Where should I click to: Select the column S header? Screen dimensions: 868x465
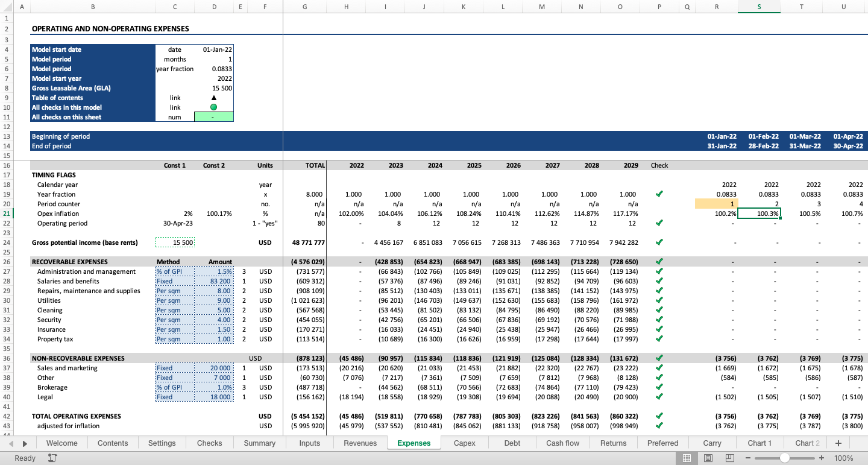pos(759,7)
